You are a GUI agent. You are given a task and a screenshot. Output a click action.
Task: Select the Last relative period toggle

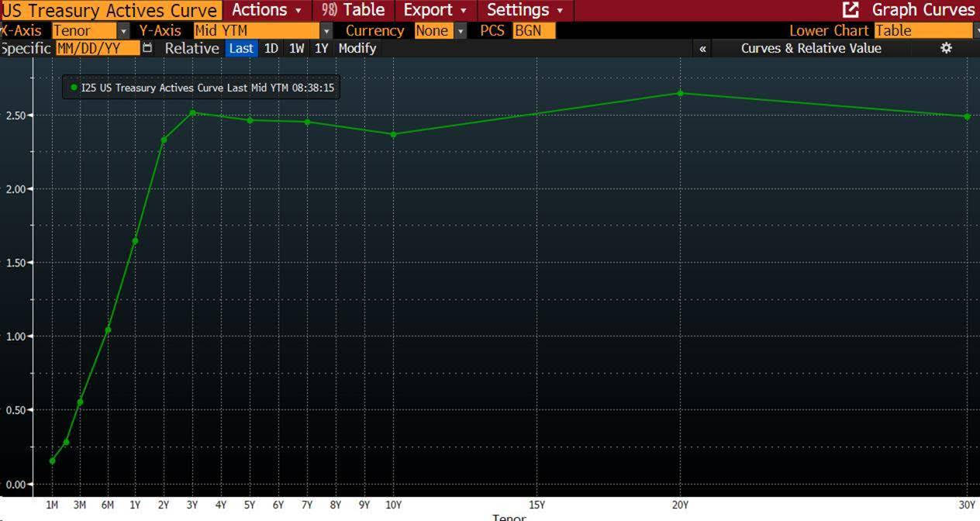[x=241, y=48]
